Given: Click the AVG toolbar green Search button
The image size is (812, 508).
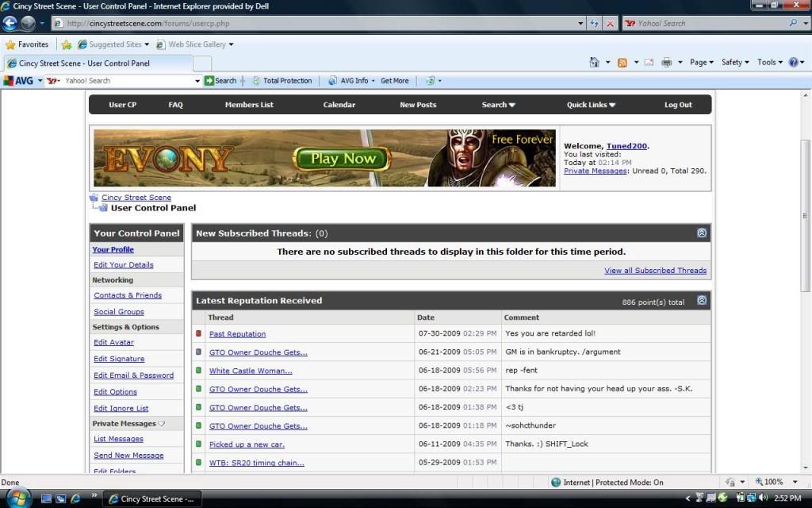Looking at the screenshot, I should pos(220,80).
